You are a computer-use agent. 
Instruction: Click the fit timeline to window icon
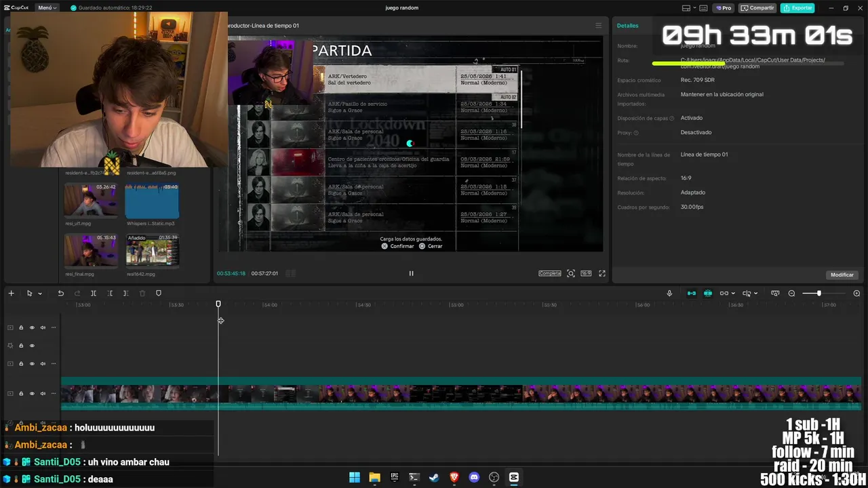coord(775,293)
